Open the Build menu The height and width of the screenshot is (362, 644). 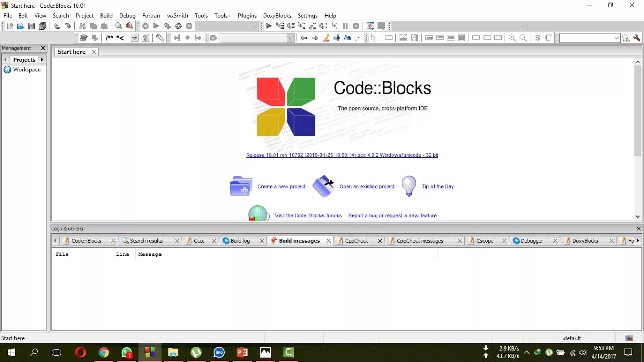[106, 16]
